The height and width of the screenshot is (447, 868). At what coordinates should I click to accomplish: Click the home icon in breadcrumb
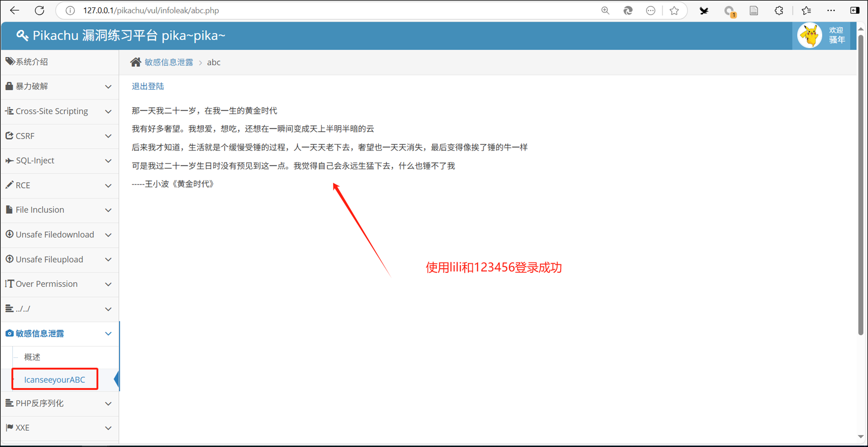(x=136, y=62)
